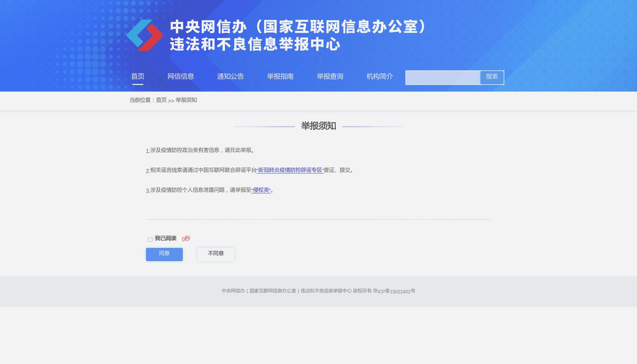Go to 通知公告 in the nav bar
637x364 pixels.
click(231, 77)
